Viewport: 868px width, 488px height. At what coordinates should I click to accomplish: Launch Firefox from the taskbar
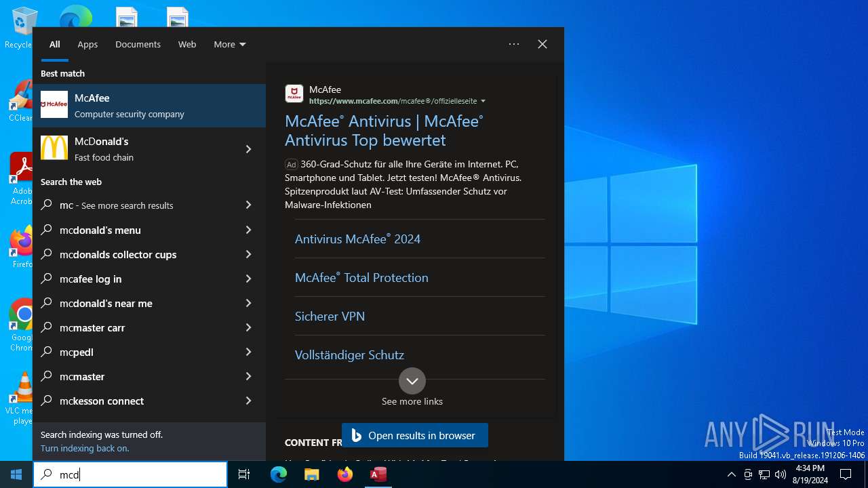[345, 474]
